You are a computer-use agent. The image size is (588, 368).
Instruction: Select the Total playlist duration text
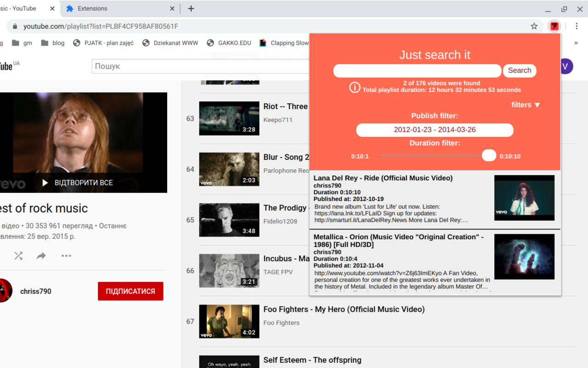pyautogui.click(x=442, y=90)
